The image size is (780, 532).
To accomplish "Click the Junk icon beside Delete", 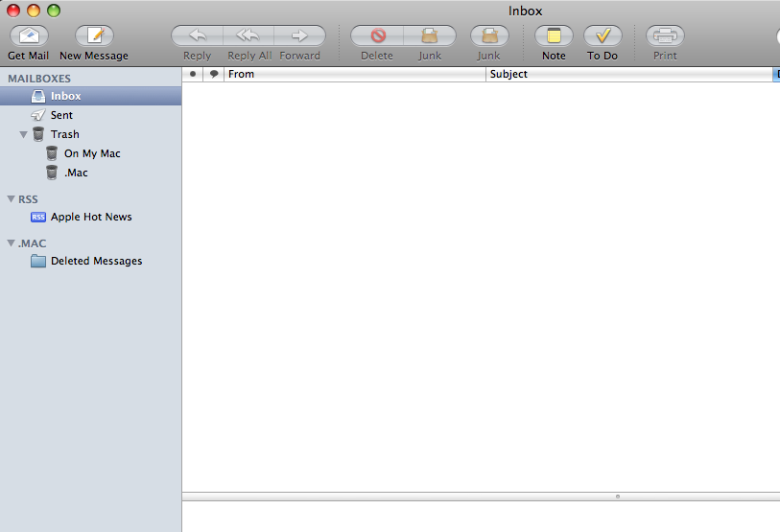I will tap(429, 35).
